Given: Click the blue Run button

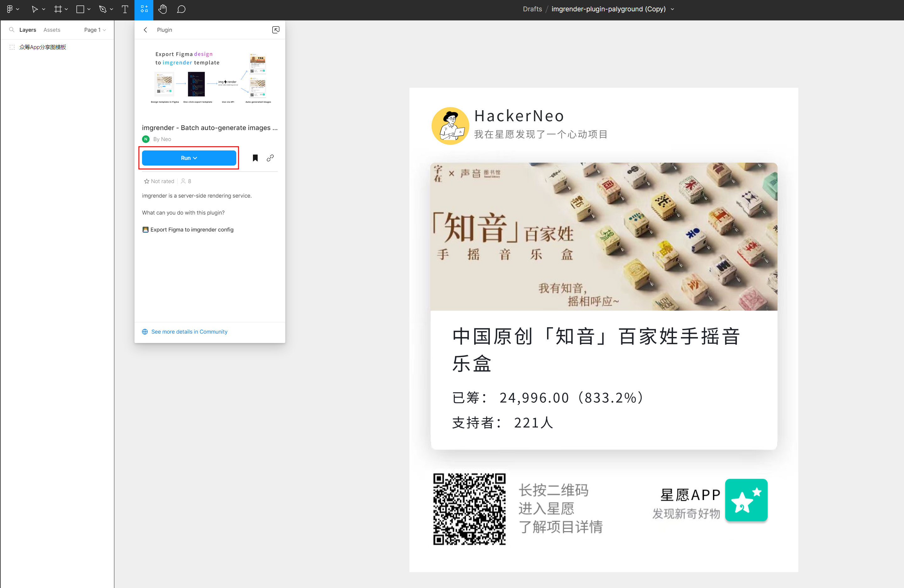Looking at the screenshot, I should click(x=189, y=158).
